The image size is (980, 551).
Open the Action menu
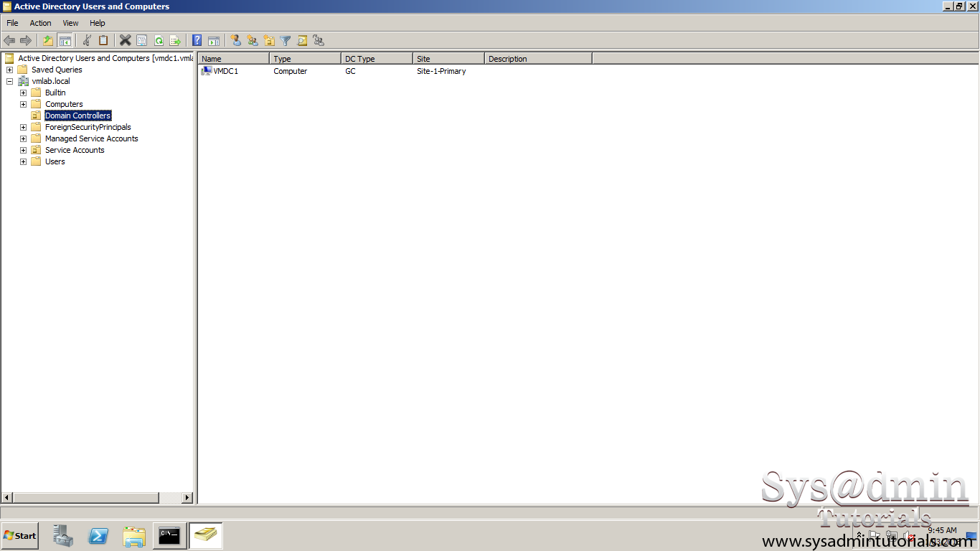[x=40, y=23]
